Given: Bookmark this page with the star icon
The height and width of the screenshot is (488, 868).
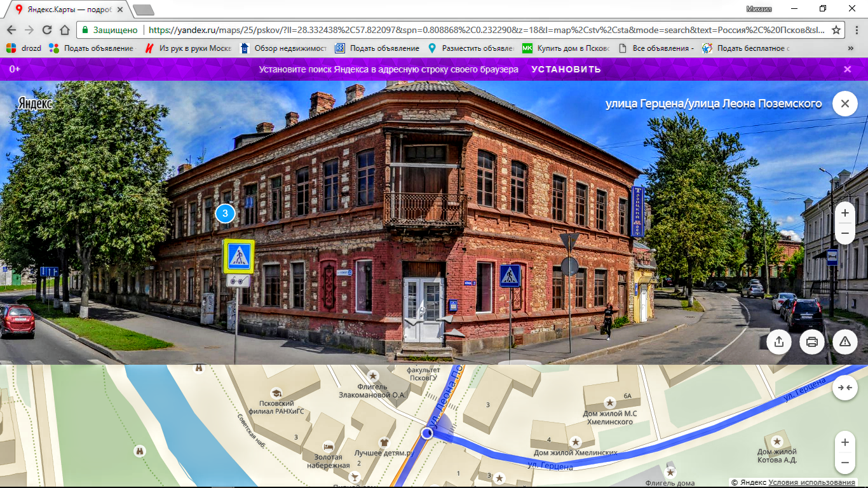Looking at the screenshot, I should tap(836, 30).
